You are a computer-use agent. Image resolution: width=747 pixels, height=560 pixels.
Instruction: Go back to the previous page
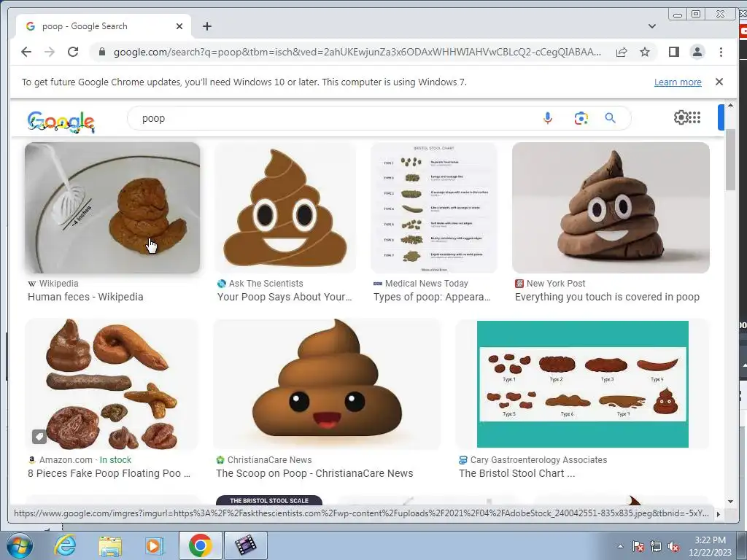click(x=26, y=52)
